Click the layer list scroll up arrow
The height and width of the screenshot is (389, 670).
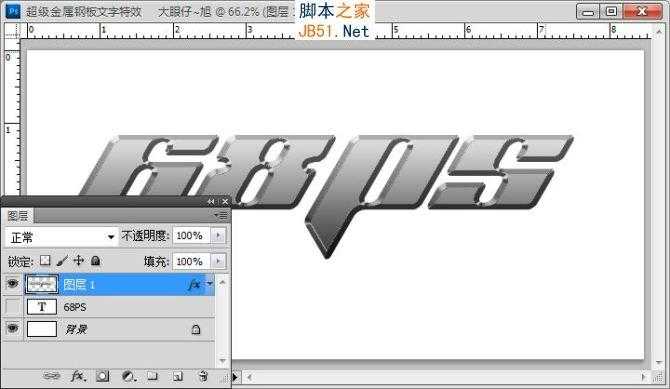pos(222,282)
